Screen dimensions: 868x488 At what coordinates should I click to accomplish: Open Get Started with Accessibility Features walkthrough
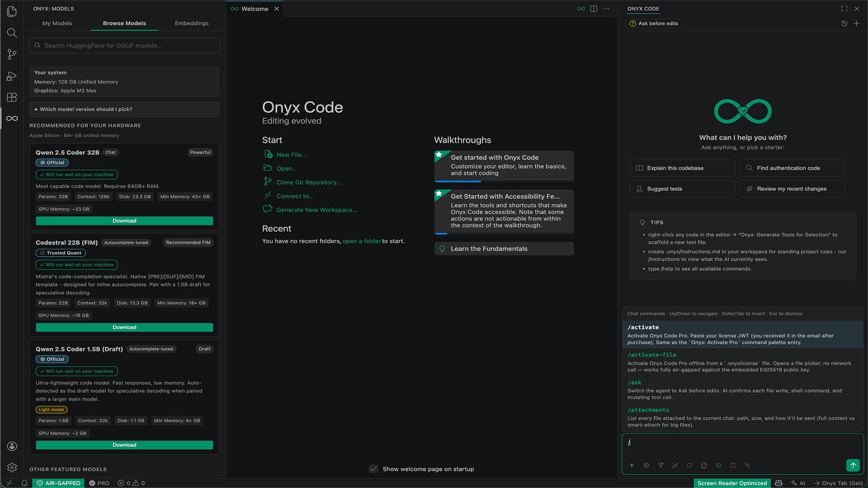504,211
